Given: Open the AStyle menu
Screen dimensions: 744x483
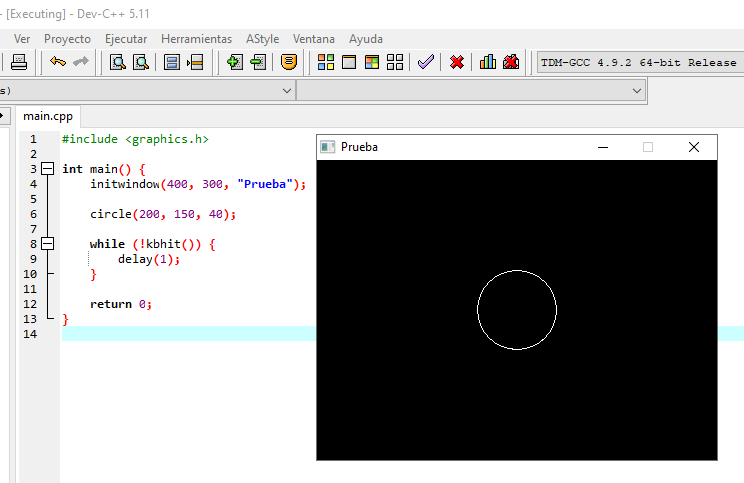Looking at the screenshot, I should pos(262,39).
